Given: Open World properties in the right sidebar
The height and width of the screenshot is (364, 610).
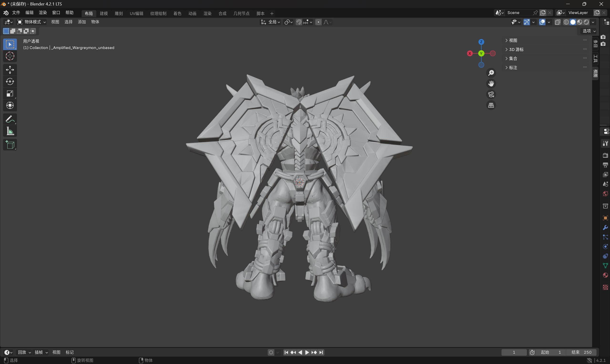Looking at the screenshot, I should click(605, 193).
